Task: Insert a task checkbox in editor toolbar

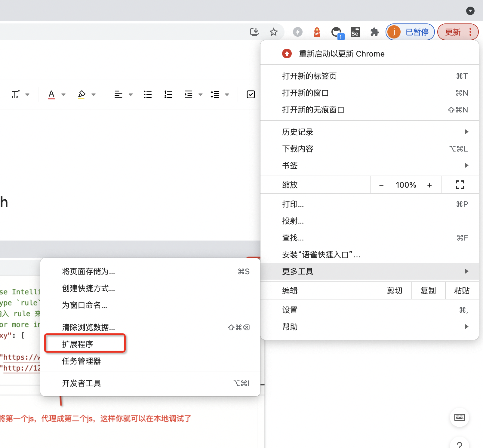Action: [251, 94]
